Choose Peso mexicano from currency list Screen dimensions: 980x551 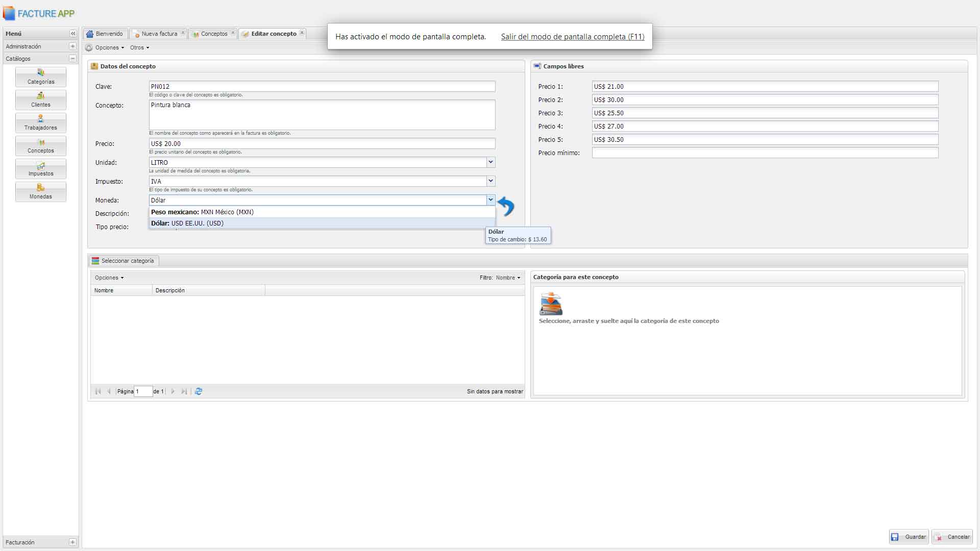click(202, 212)
